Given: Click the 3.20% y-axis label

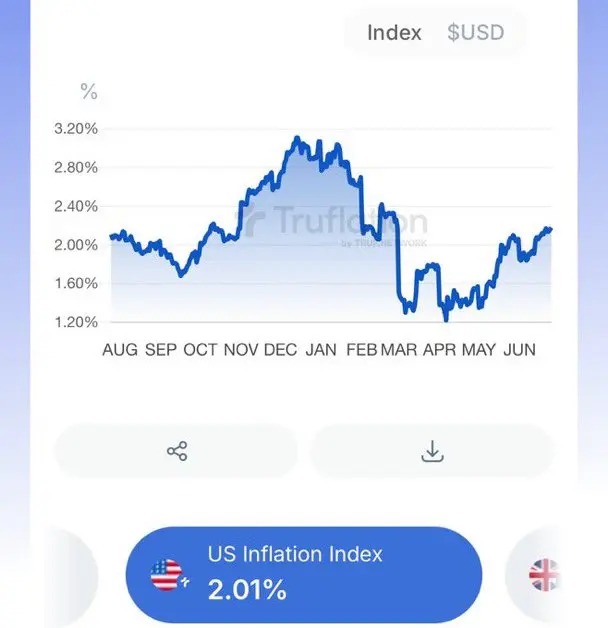Looking at the screenshot, I should 76,129.
